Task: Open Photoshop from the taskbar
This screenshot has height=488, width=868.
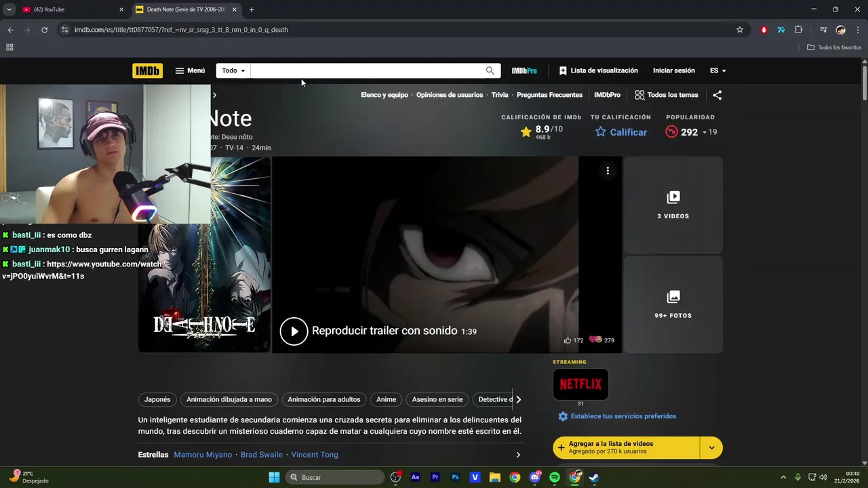Action: [x=455, y=477]
